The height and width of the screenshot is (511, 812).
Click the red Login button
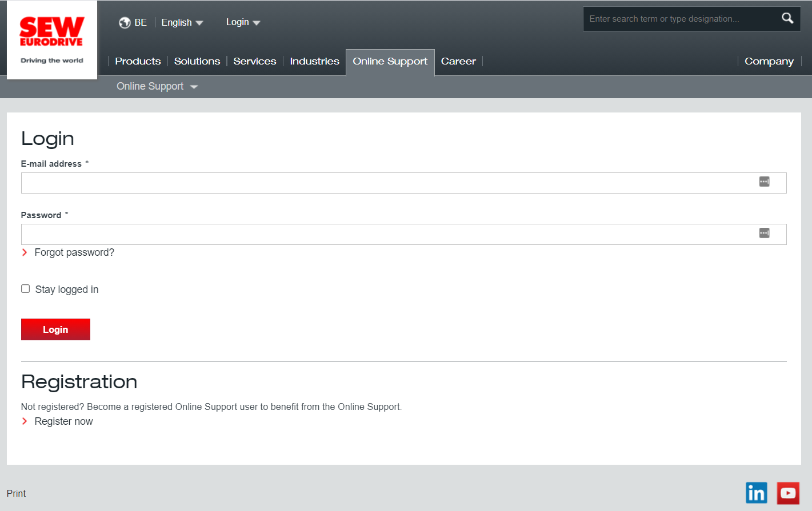coord(55,329)
